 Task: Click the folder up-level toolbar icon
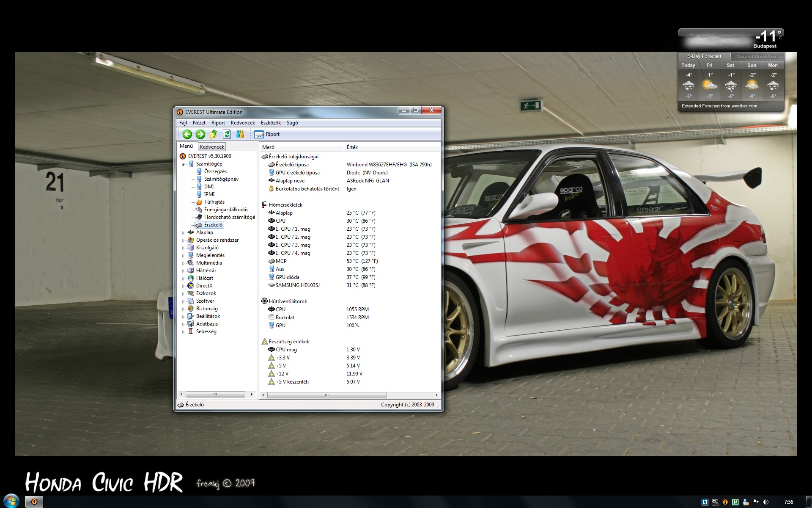pyautogui.click(x=214, y=134)
